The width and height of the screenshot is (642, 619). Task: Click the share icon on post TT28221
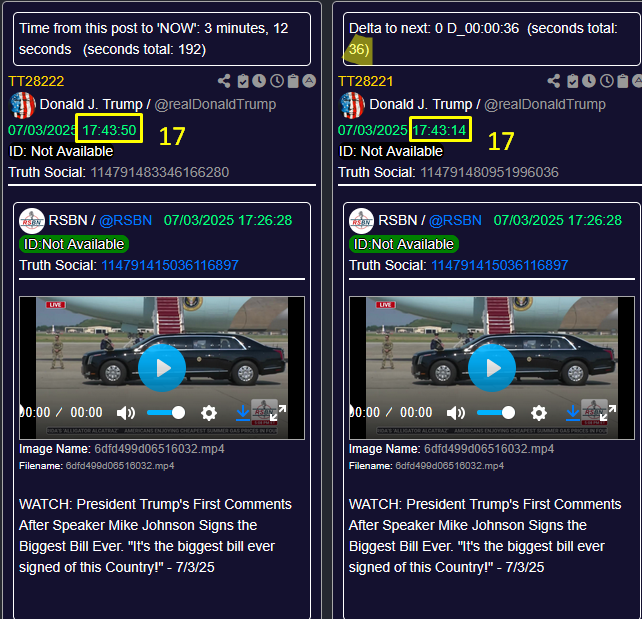pyautogui.click(x=554, y=81)
